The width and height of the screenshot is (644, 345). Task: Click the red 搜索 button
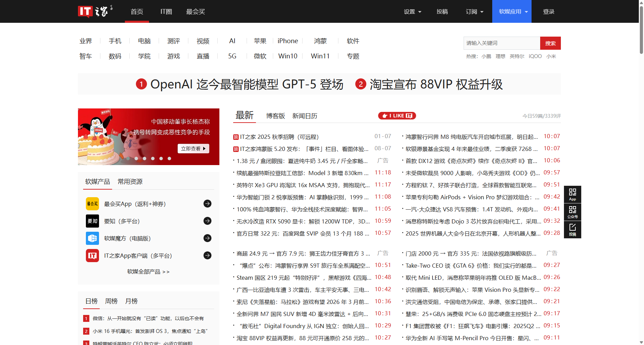pos(551,43)
